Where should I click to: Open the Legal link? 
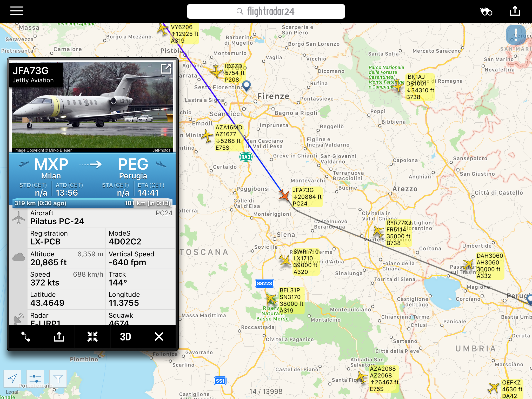point(12,392)
